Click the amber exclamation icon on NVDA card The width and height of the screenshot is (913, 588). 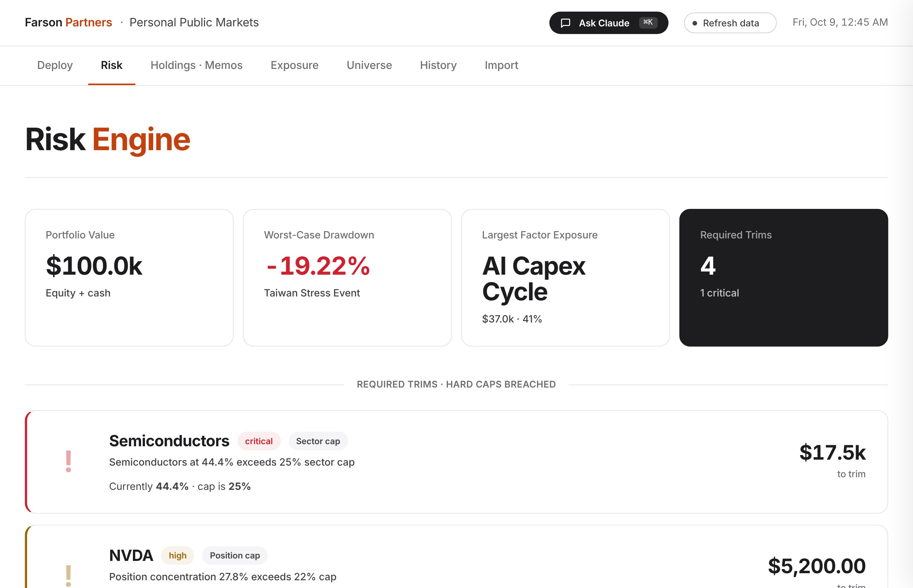pos(68,575)
